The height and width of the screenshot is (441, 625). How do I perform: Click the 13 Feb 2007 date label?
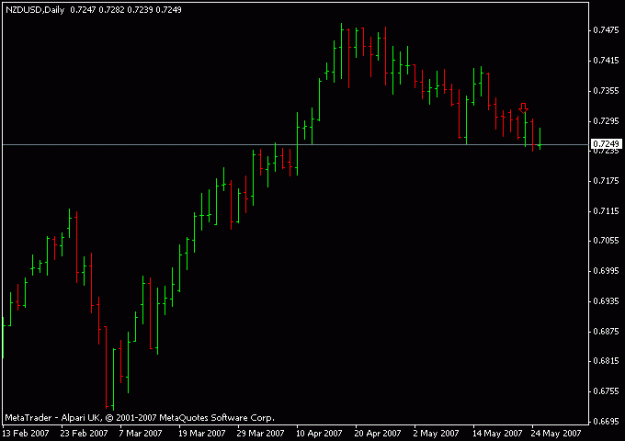pyautogui.click(x=26, y=433)
